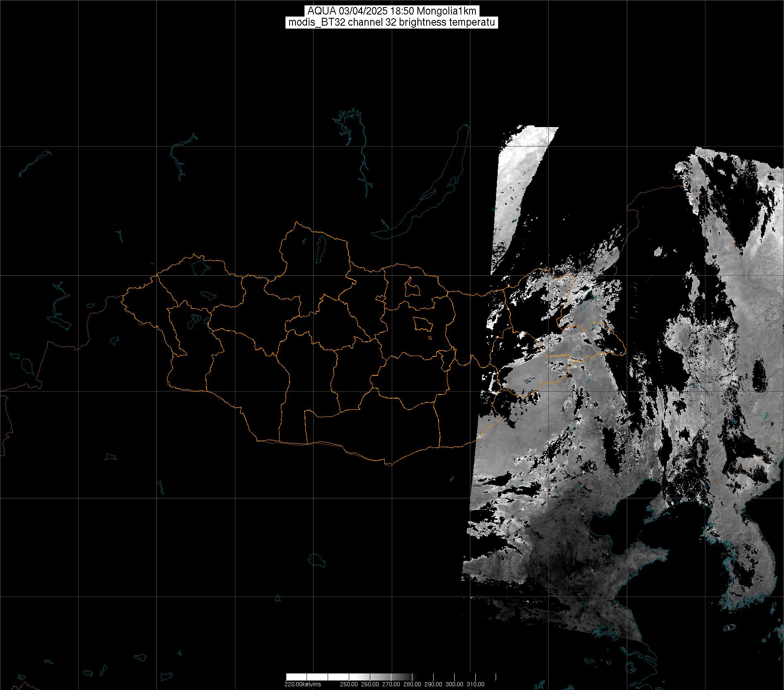Click the AQUA 03/04/2025 18:50 title text
Viewport: 784px width, 690px height.
click(392, 11)
